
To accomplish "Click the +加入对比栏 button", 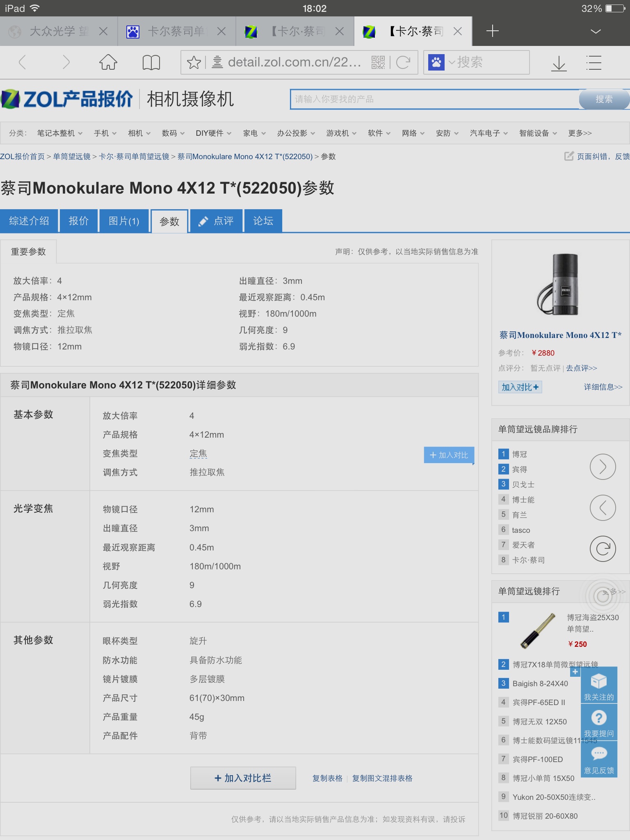I will pos(243,778).
